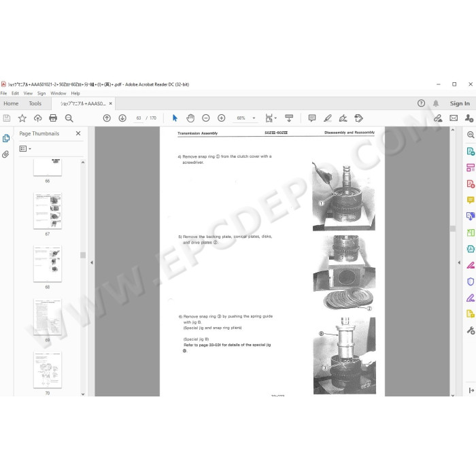
Task: Click document scroll up arrow
Action: click(x=453, y=130)
